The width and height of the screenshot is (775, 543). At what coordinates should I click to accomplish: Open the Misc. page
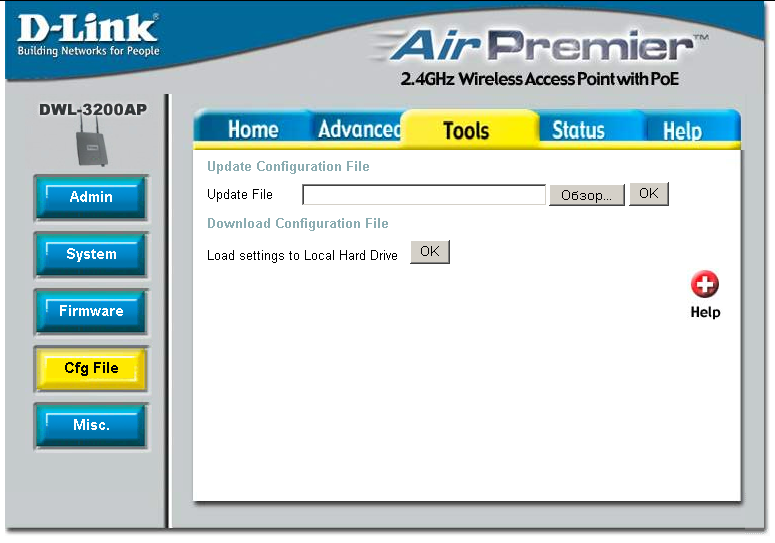pos(91,425)
